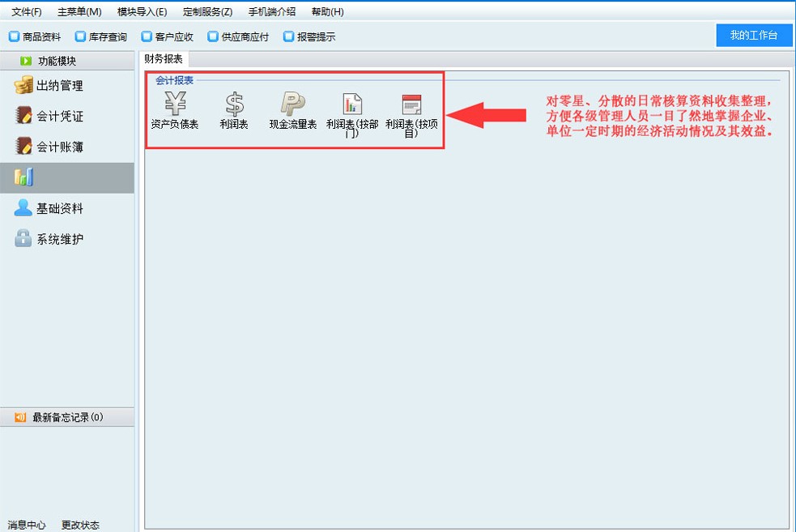Screen dimensions: 796x532
Task: Open the 资产负债表 balance sheet report
Action: (175, 110)
